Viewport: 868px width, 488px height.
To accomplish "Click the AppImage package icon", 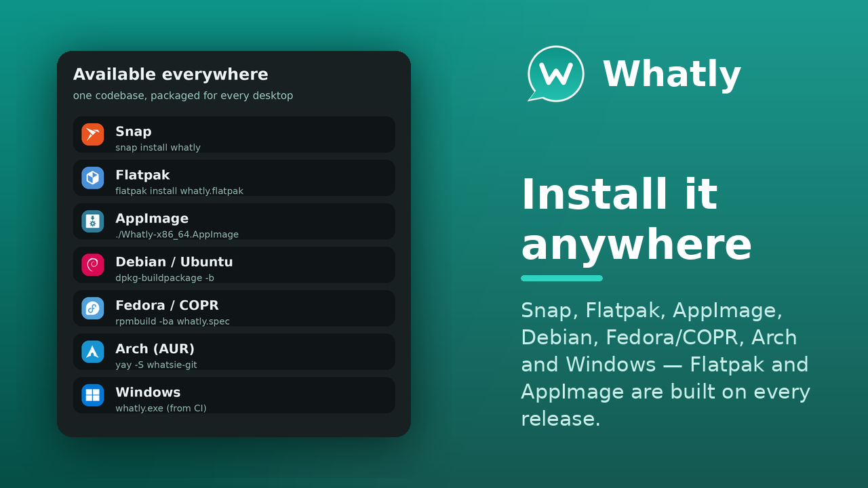I will pyautogui.click(x=93, y=221).
